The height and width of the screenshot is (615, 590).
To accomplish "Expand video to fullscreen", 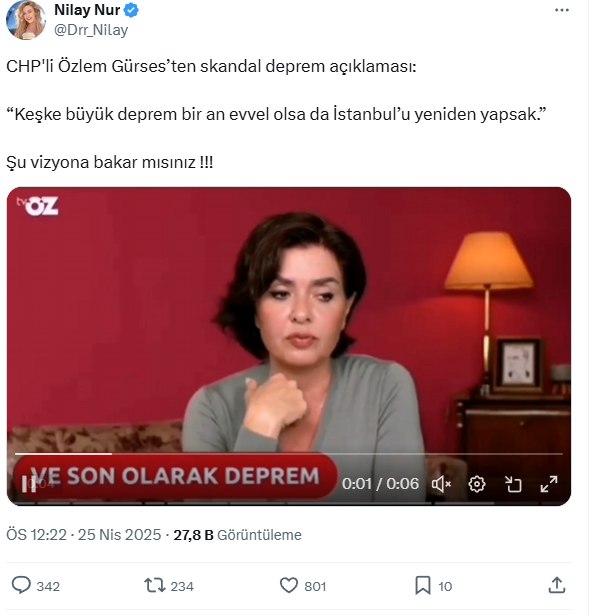I will pyautogui.click(x=549, y=484).
